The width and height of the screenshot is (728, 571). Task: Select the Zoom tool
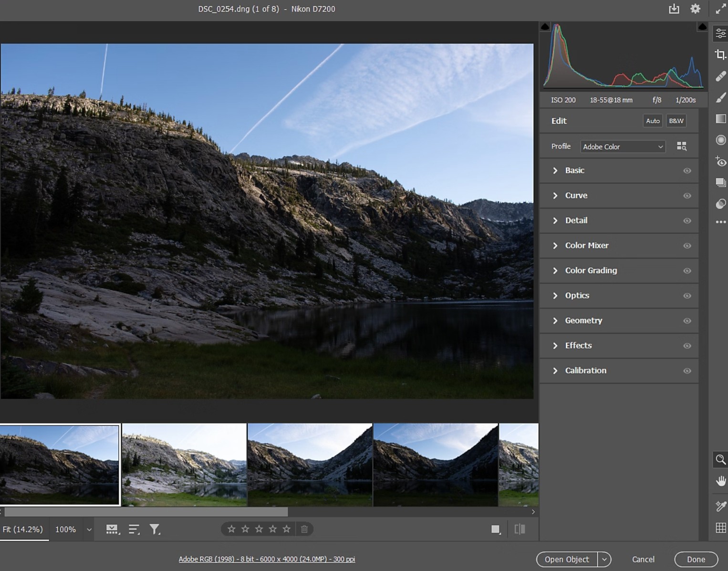coord(720,460)
